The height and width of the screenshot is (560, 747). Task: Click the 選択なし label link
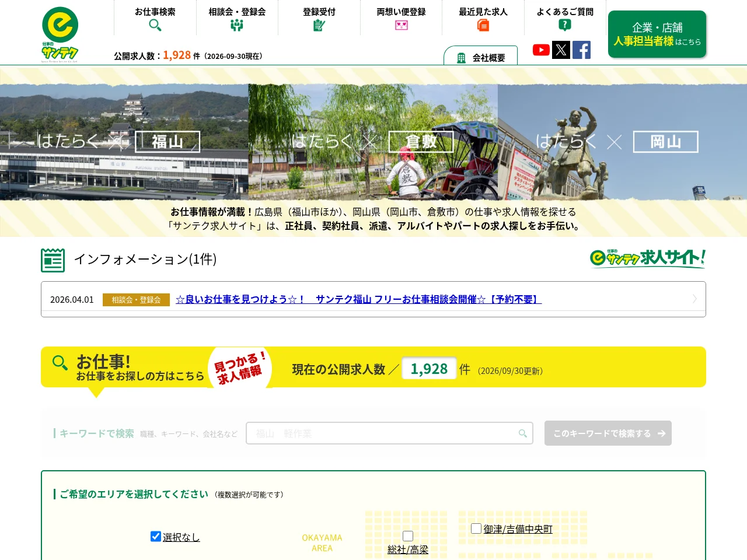click(181, 537)
